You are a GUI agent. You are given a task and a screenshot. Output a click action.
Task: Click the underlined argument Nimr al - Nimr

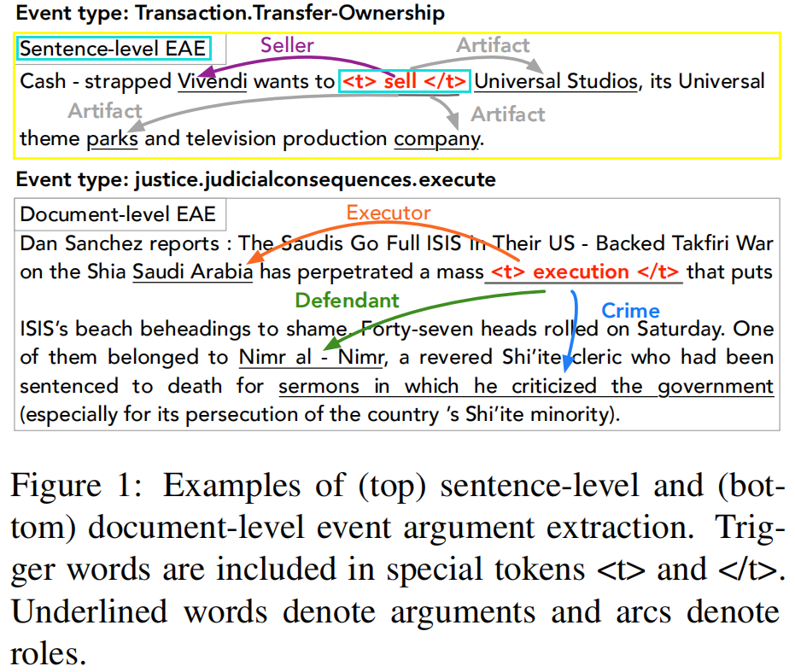[x=310, y=357]
